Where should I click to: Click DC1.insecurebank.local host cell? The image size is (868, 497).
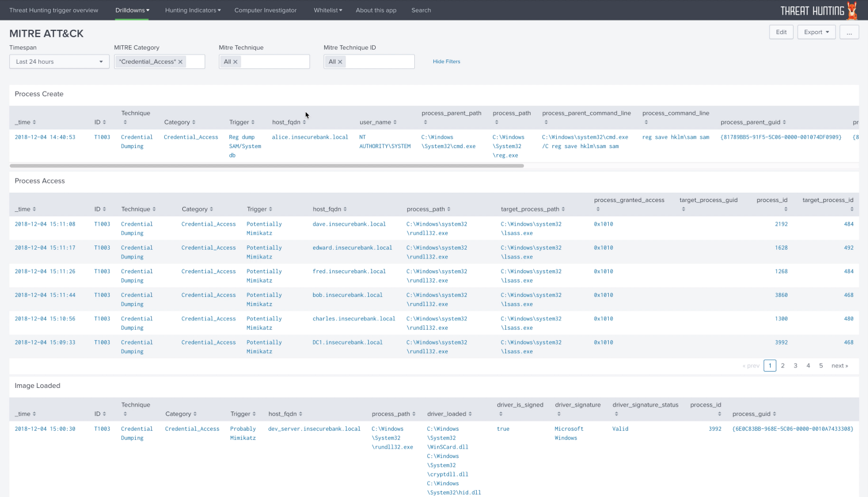[x=348, y=342]
